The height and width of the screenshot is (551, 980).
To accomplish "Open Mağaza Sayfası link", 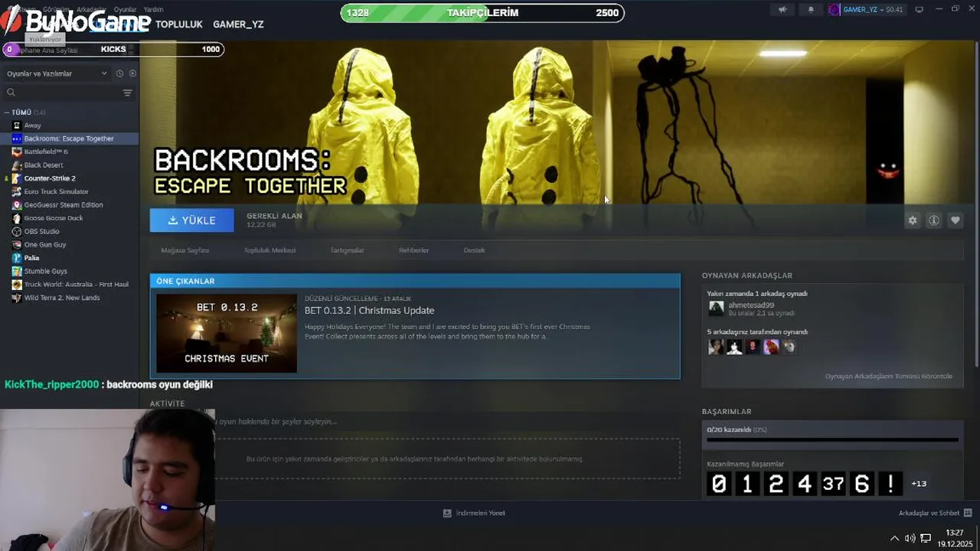I will [x=185, y=250].
